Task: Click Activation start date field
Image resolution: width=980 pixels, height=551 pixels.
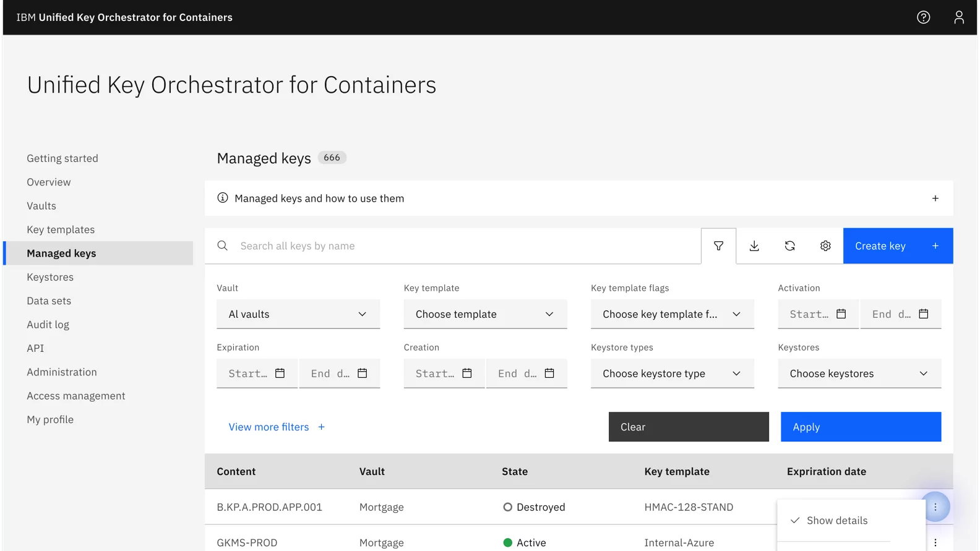Action: click(818, 314)
